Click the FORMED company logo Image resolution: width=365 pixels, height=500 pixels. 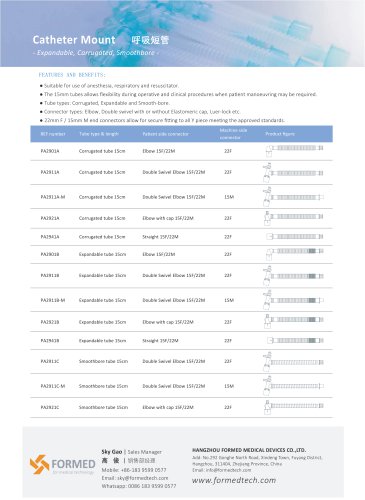(62, 465)
